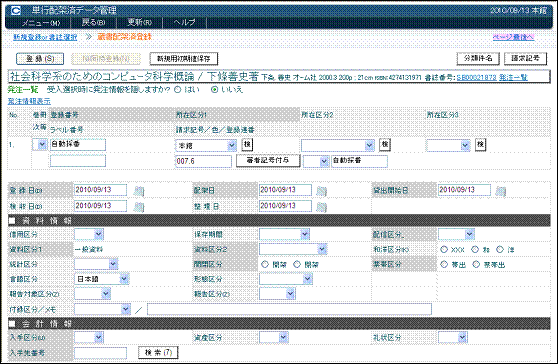Open the 資産区分 dropdown

pos(273,337)
